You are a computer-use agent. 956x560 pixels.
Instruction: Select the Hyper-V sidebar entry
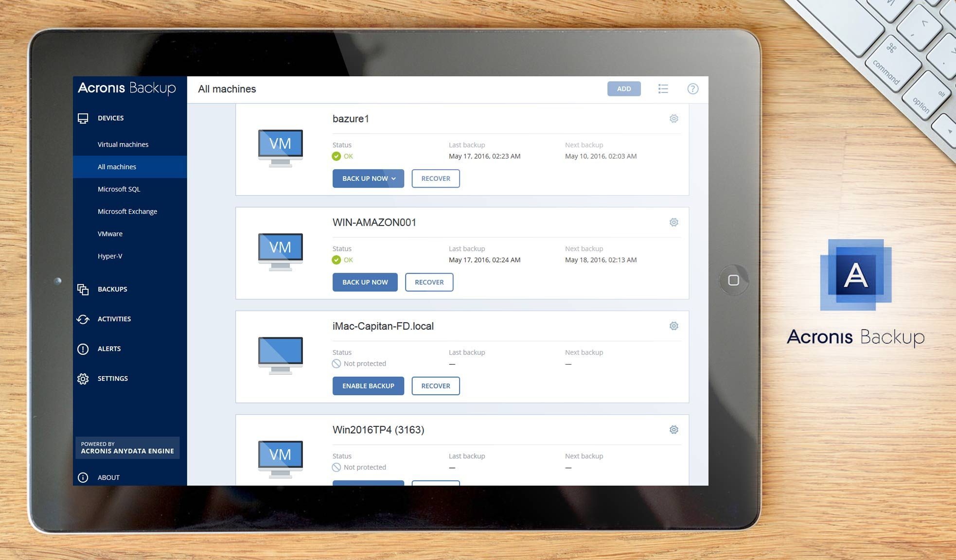click(111, 256)
